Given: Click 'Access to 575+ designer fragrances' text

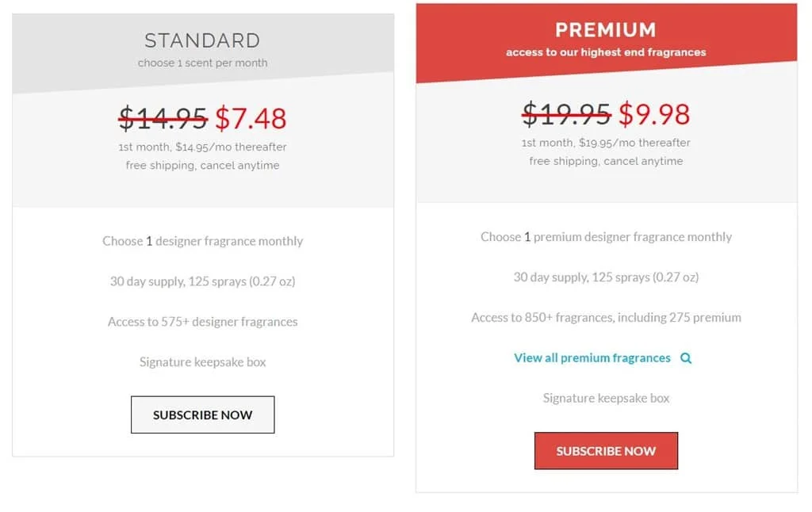Looking at the screenshot, I should click(202, 322).
